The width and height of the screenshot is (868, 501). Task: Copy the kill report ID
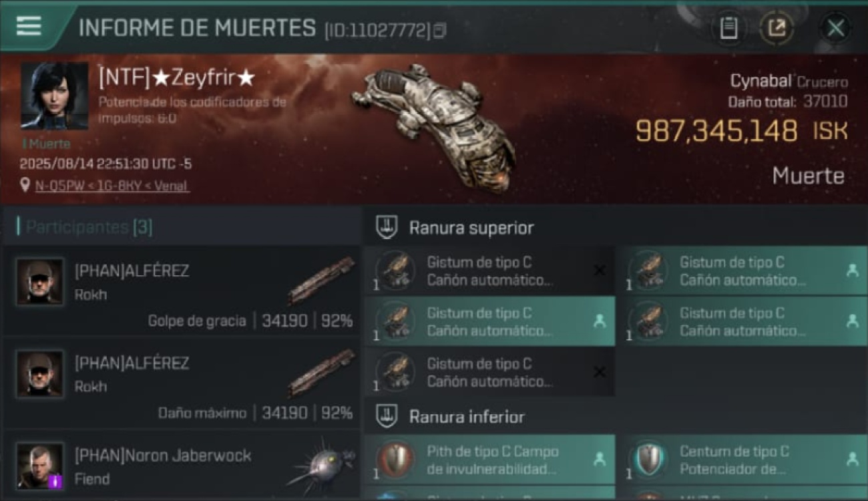(x=439, y=31)
